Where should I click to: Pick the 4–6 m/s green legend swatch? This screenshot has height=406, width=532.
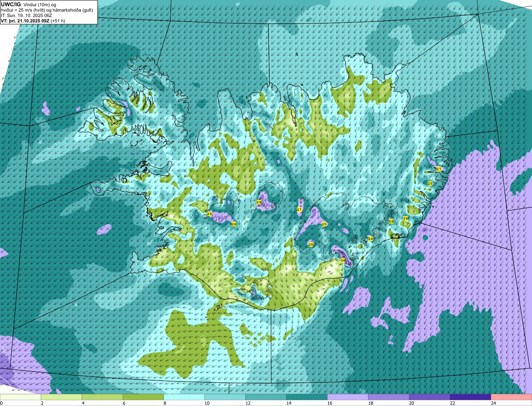102,397
